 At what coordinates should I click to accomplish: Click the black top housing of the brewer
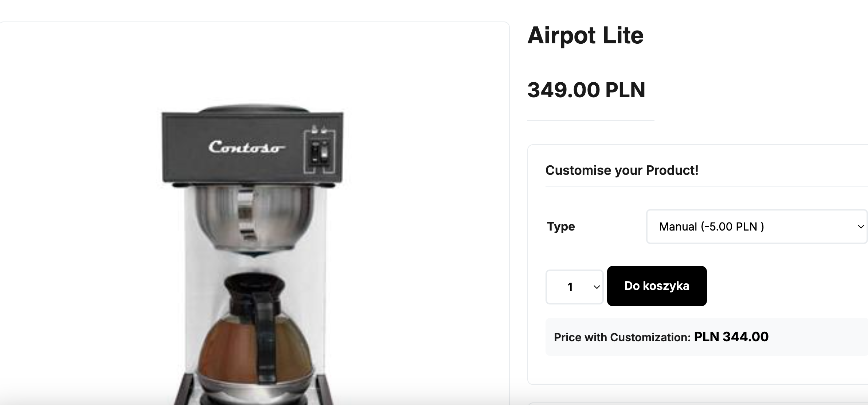coord(252,146)
